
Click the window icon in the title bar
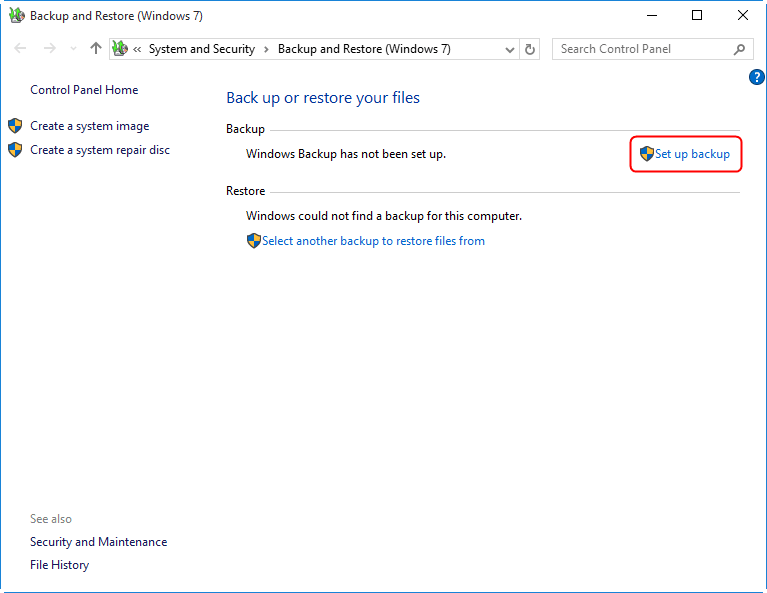[16, 16]
